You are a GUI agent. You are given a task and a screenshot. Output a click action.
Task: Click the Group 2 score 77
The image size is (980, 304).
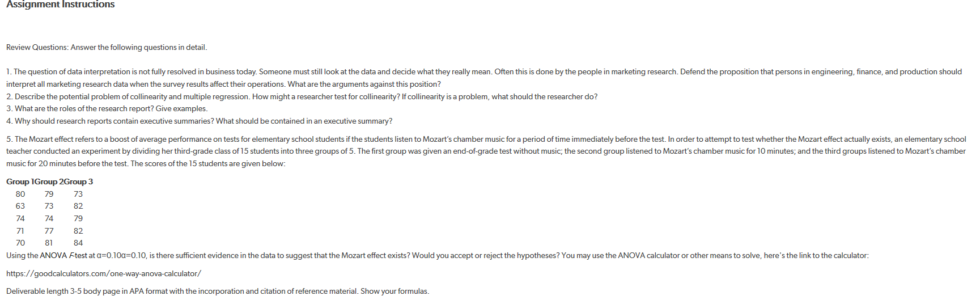point(49,231)
